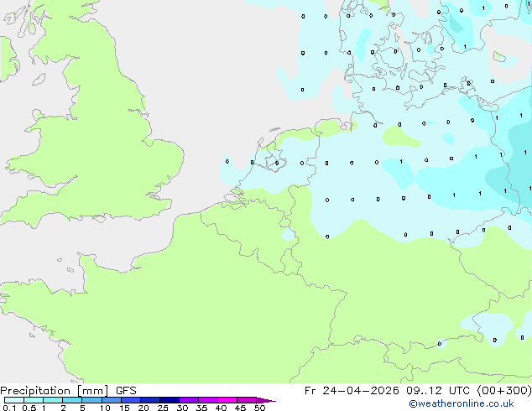Screen dimensions: 532x411
Task: Click the legend value label '50'
Action: tap(259, 408)
